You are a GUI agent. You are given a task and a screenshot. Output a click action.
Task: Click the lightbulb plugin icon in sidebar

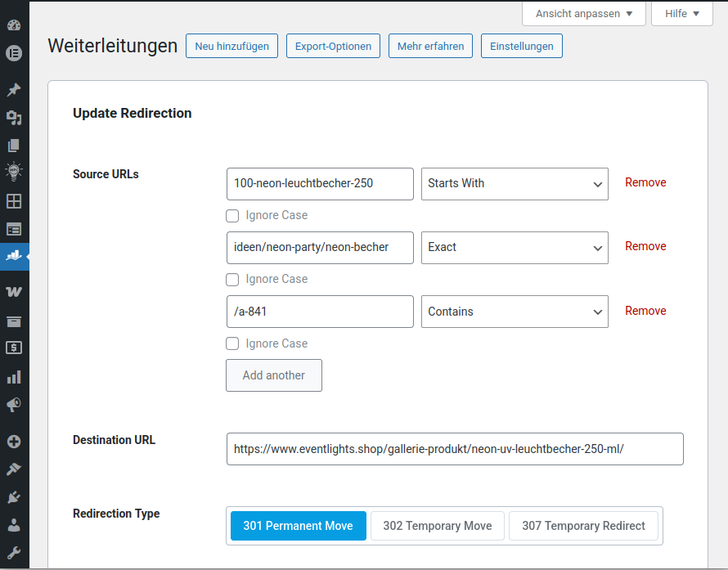click(14, 173)
